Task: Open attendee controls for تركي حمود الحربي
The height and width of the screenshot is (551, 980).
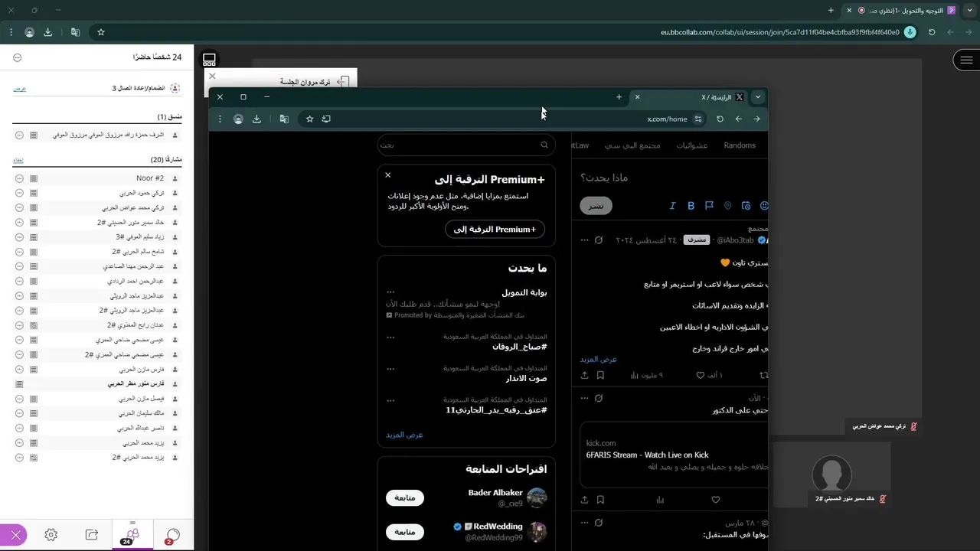Action: (19, 193)
